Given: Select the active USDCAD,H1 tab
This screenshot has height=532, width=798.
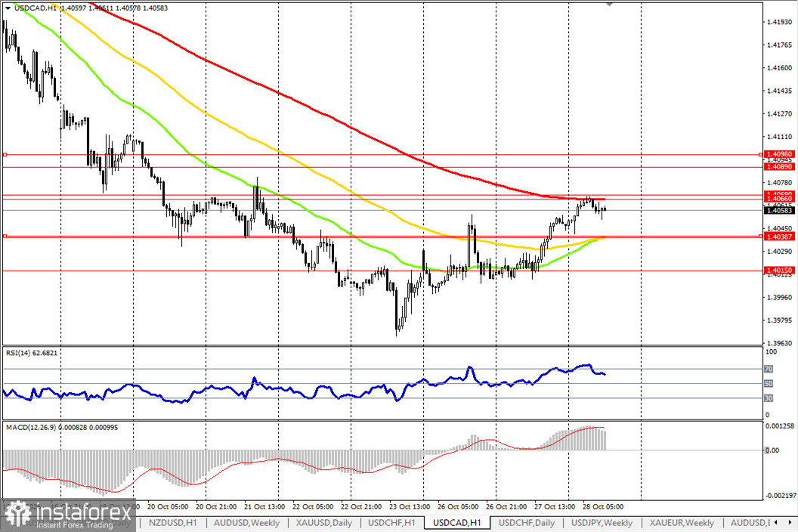Looking at the screenshot, I should click(x=456, y=523).
